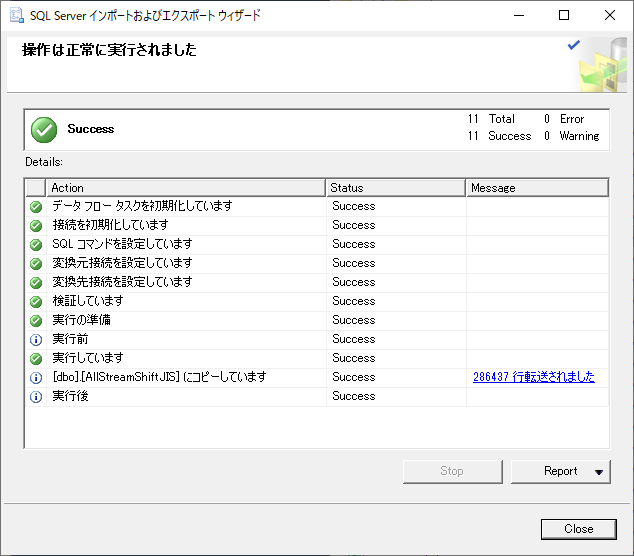The height and width of the screenshot is (556, 634).
Task: Click info icon beside [dbo].[AllStreamShiftJIS] copy row
Action: click(x=36, y=377)
